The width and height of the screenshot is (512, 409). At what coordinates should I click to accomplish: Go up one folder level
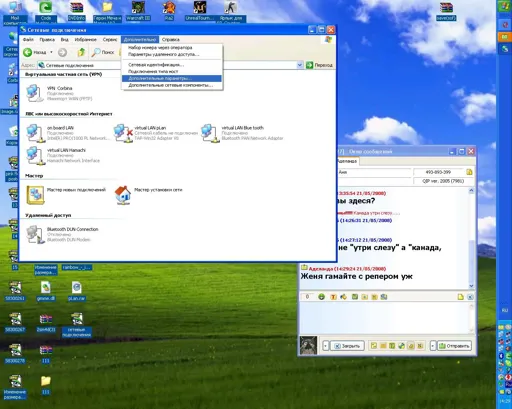pos(81,52)
